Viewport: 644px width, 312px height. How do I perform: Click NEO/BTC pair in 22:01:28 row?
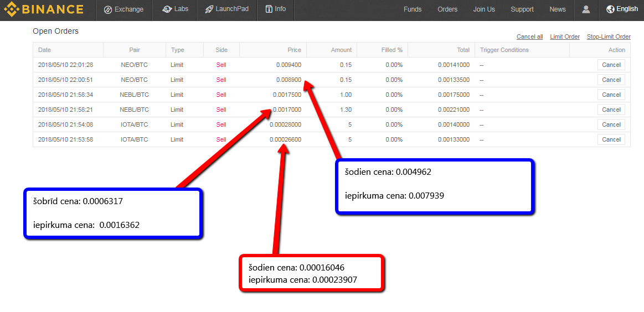pos(135,65)
